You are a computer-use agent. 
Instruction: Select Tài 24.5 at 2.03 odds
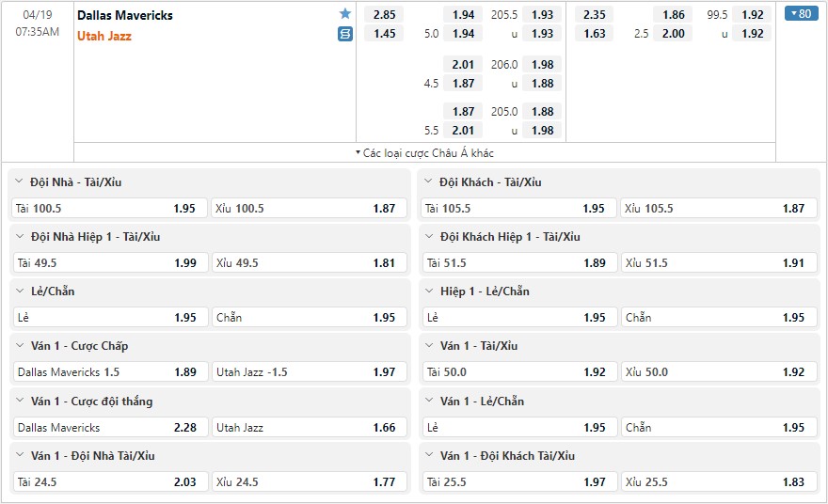coord(110,481)
